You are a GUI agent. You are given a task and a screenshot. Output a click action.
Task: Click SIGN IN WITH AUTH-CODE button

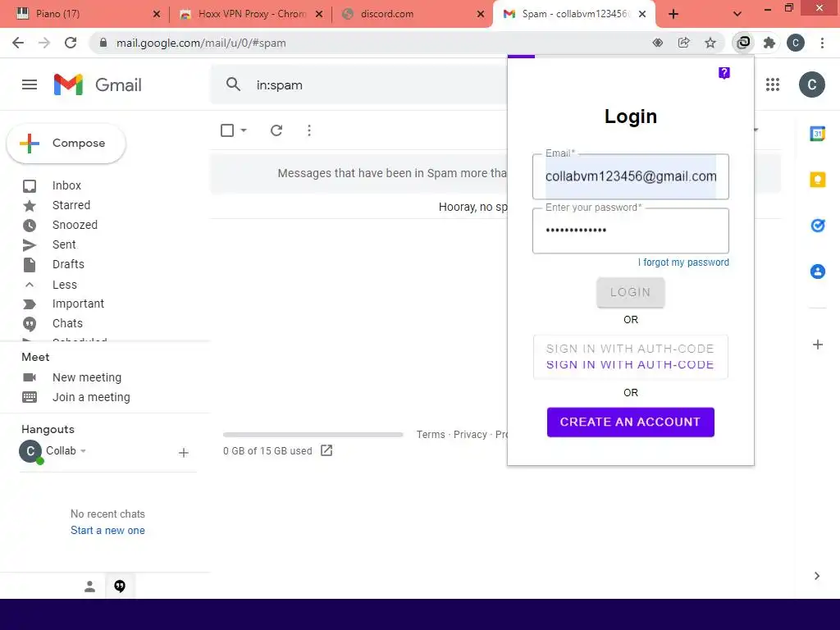tap(631, 357)
